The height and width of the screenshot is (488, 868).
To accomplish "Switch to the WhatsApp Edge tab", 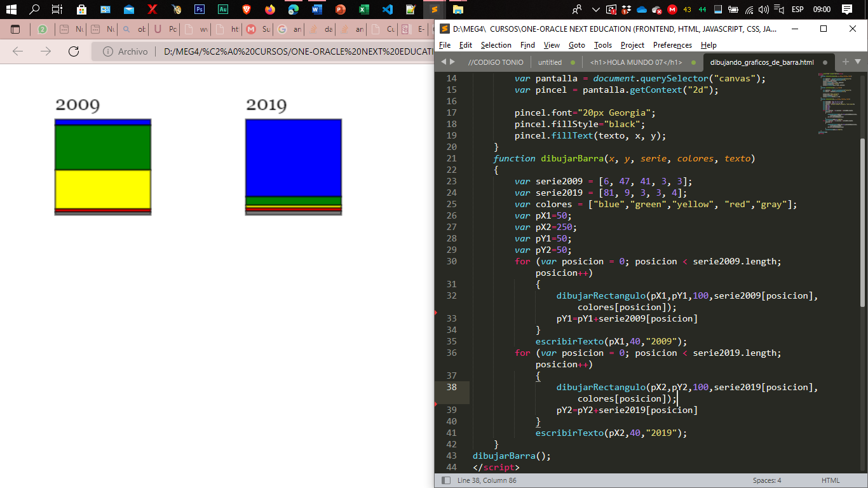I will [x=43, y=29].
